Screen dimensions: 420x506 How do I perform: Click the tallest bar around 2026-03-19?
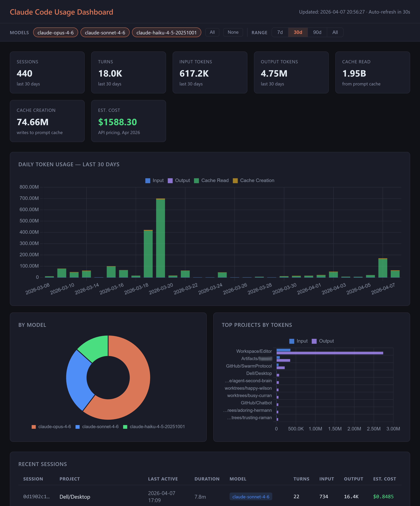(x=161, y=241)
